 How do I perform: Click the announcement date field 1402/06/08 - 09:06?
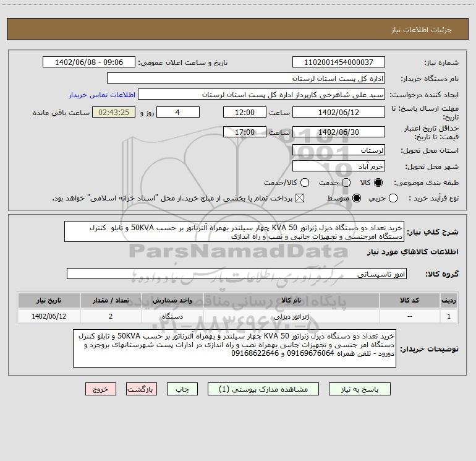pos(89,62)
